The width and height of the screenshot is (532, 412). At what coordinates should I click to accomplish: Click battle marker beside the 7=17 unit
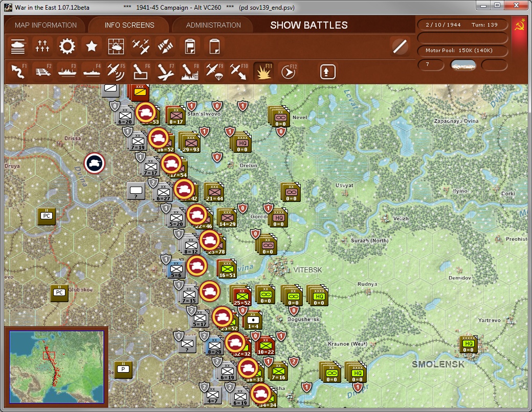tap(171, 164)
